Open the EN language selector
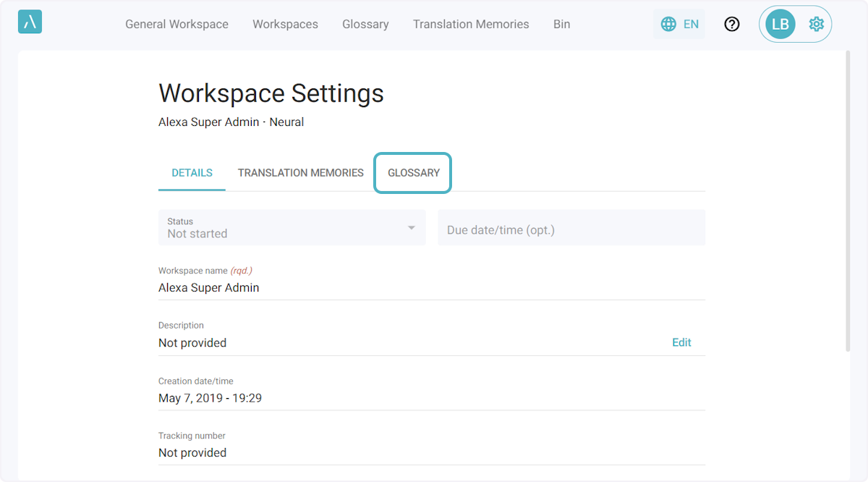868x482 pixels. tap(679, 24)
